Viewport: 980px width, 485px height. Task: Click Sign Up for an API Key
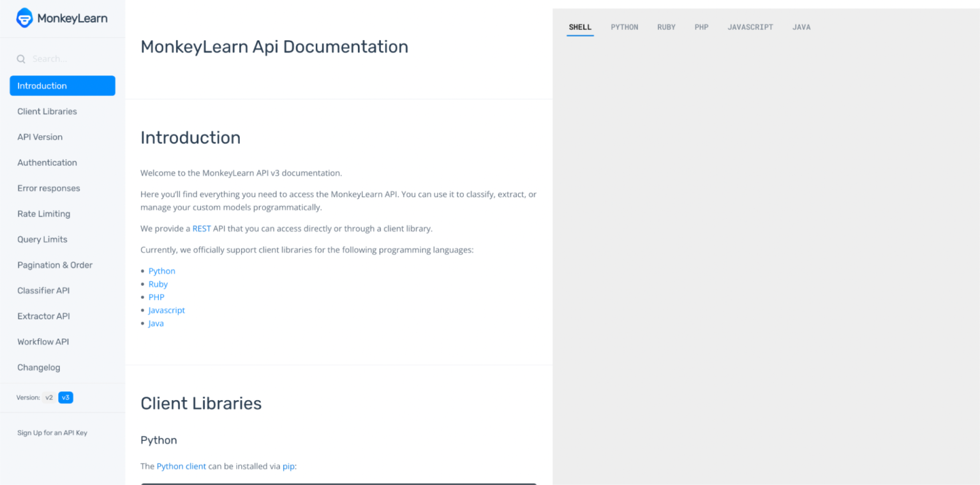click(x=51, y=432)
